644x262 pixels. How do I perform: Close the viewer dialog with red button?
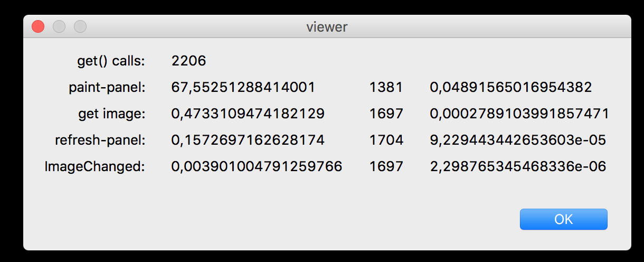click(38, 26)
